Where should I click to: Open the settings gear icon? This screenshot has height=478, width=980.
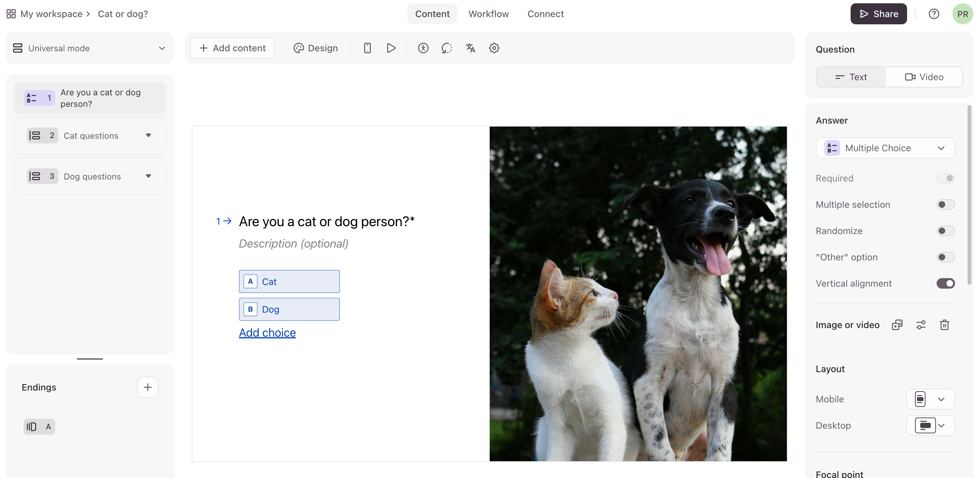tap(494, 48)
